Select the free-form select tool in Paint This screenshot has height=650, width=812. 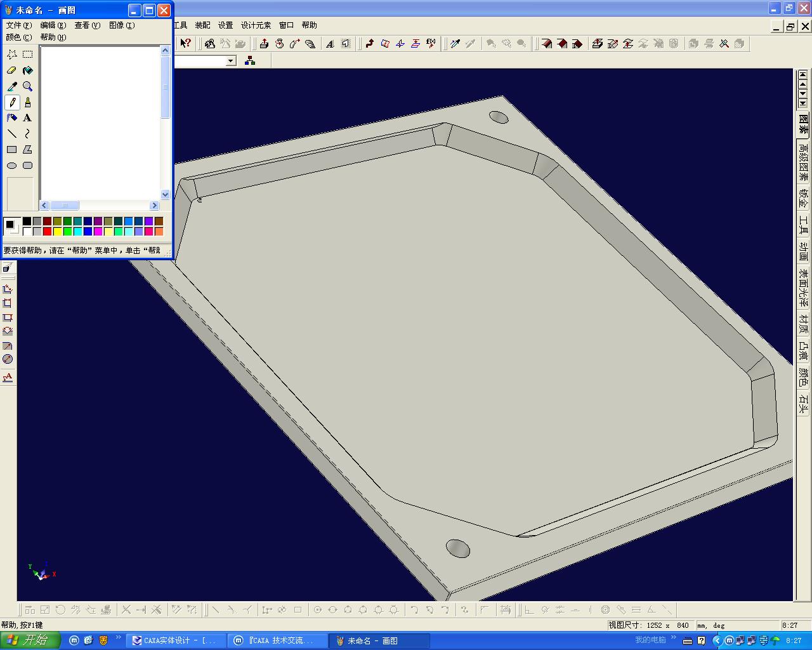pos(11,55)
